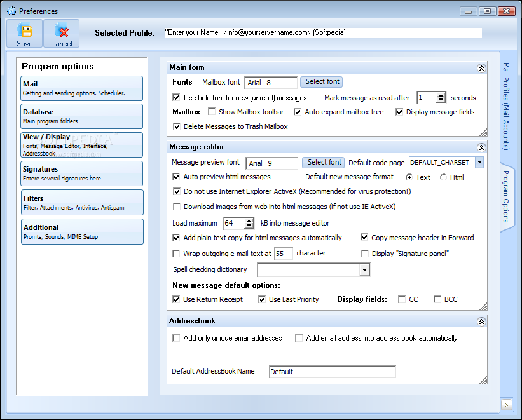
Task: Click the Load maximum kB input
Action: pyautogui.click(x=234, y=223)
